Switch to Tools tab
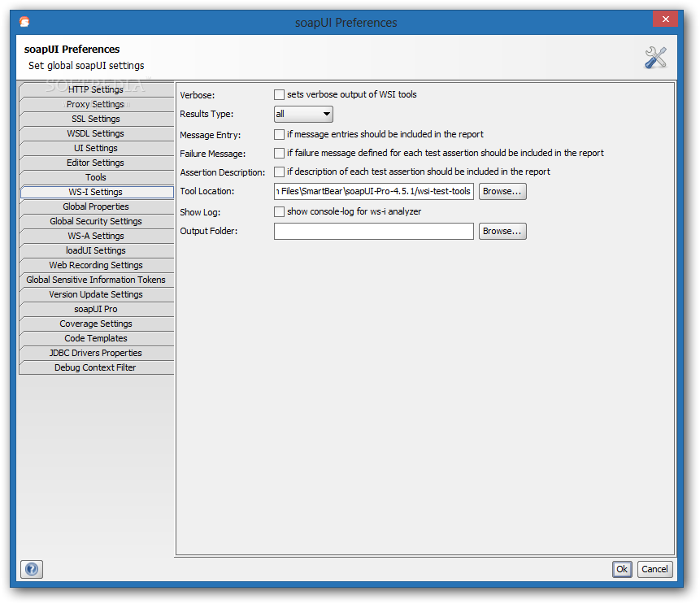Viewport: 700px width, 604px height. tap(96, 178)
